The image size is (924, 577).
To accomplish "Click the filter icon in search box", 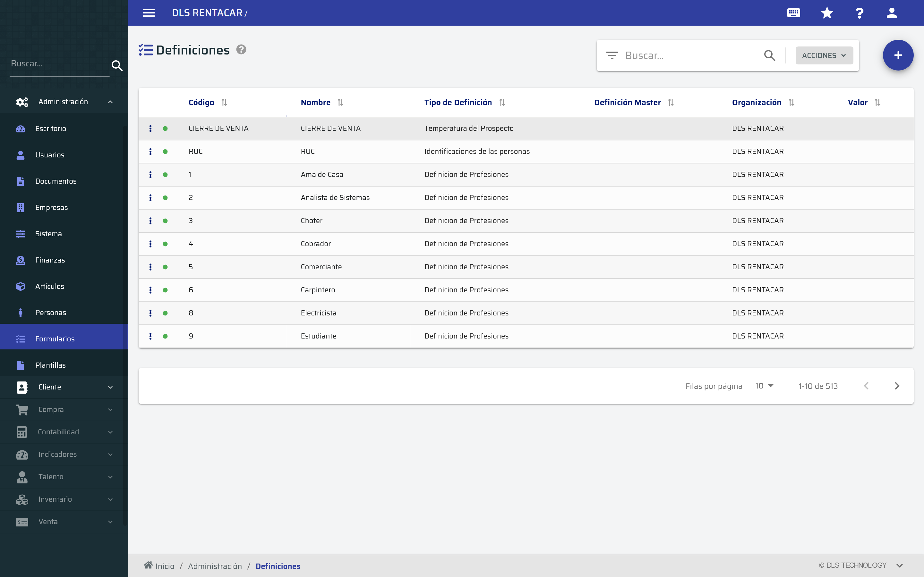I will pos(612,56).
